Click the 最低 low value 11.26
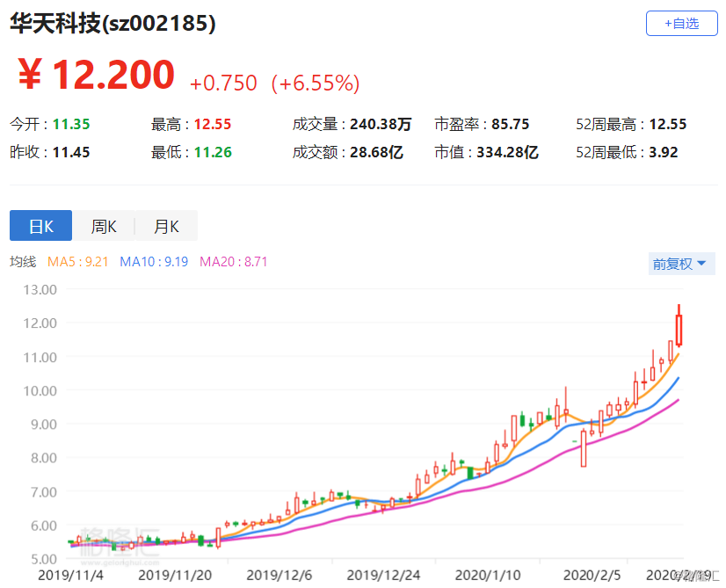Screen dimensions: 726x588 coord(213,152)
